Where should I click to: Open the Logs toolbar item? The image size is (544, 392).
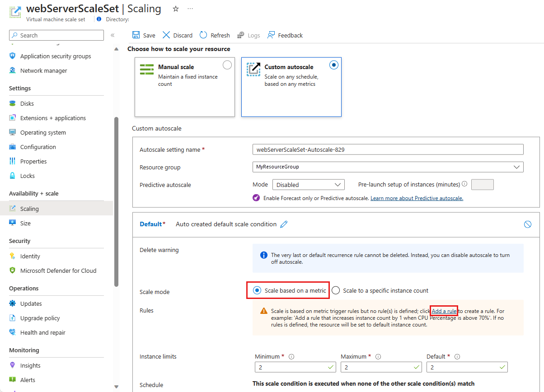coord(248,35)
